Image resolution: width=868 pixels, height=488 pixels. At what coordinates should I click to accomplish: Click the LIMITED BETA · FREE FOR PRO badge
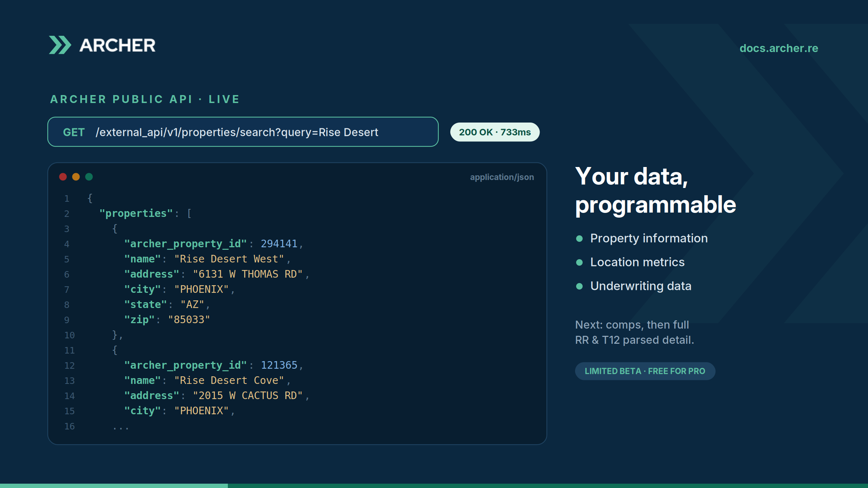[645, 371]
